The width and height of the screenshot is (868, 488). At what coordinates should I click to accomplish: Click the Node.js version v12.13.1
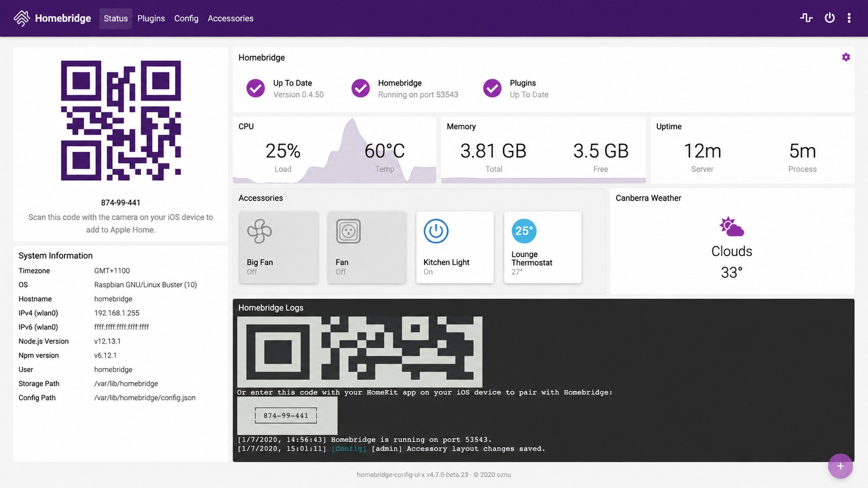108,341
